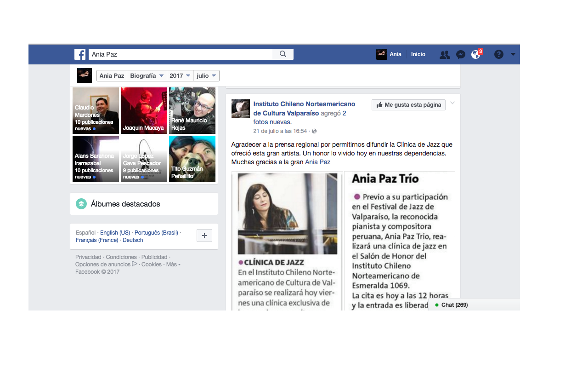Switch language to English (US)
This screenshot has width=588, height=368.
(x=115, y=233)
